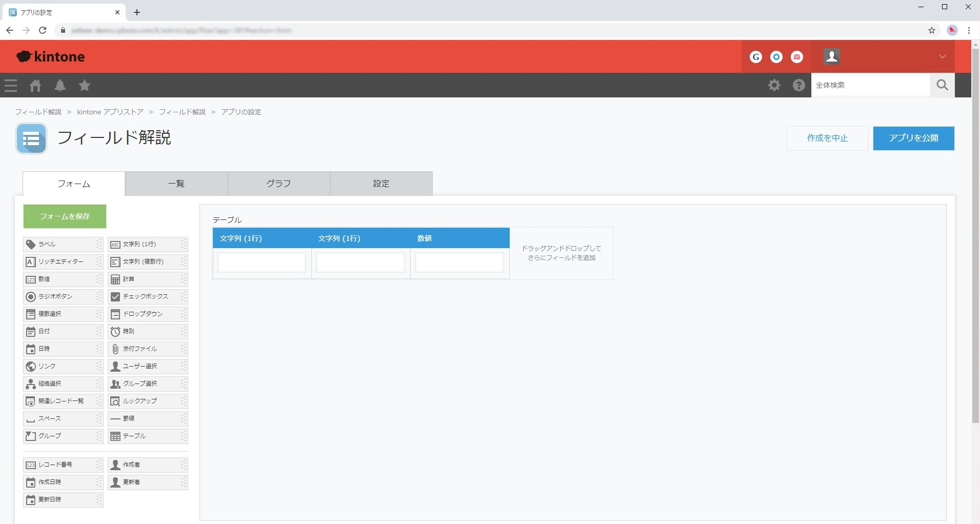980x524 pixels.
Task: Click the app list icon beside the title
Action: pos(31,138)
